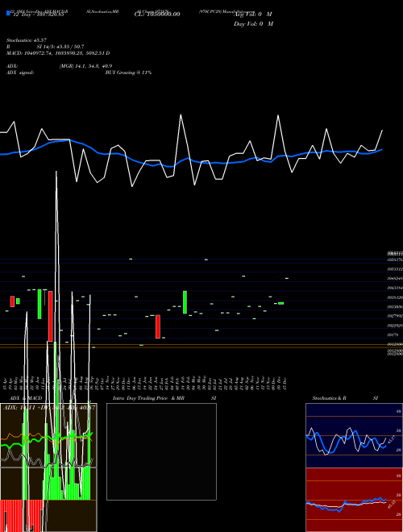Click the MACD values line
Screen dimensions: 403x532
(x=58, y=53)
